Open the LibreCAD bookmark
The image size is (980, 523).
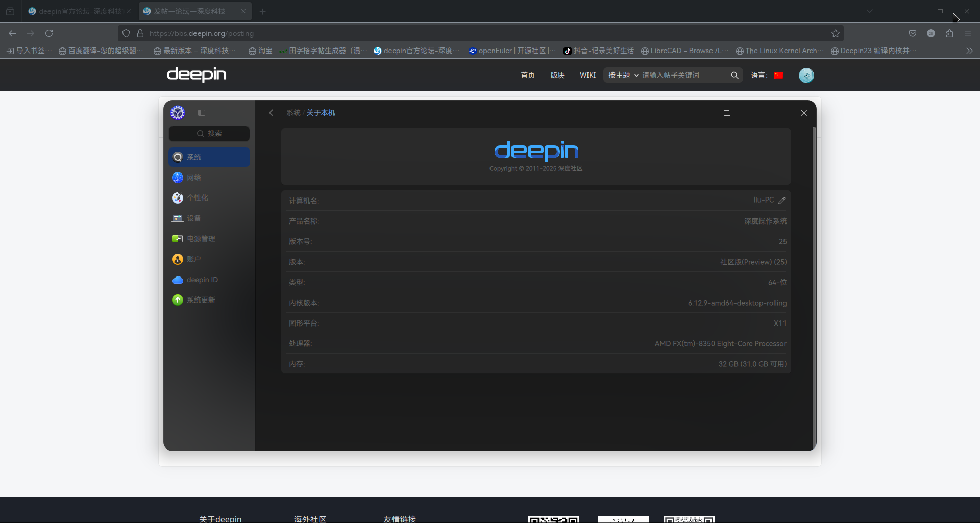(685, 51)
